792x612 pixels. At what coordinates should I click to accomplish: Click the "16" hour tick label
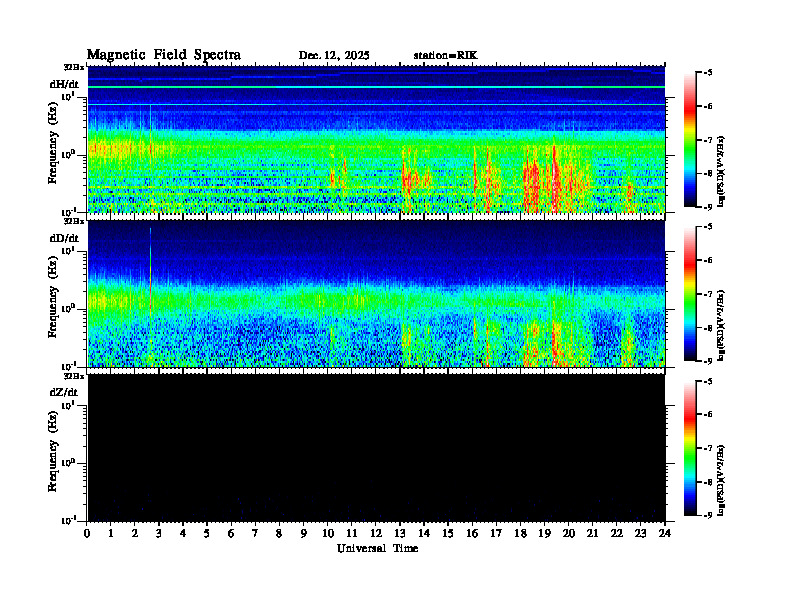pos(472,534)
